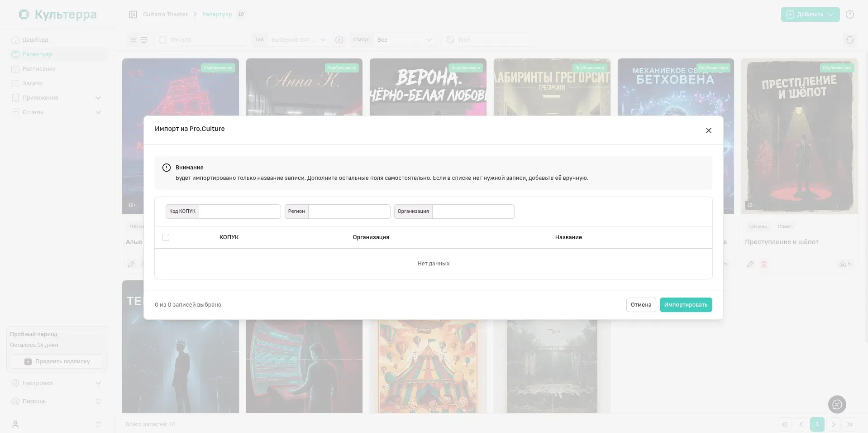Image resolution: width=868 pixels, height=433 pixels.
Task: Click the КОПУК column header
Action: pos(229,237)
